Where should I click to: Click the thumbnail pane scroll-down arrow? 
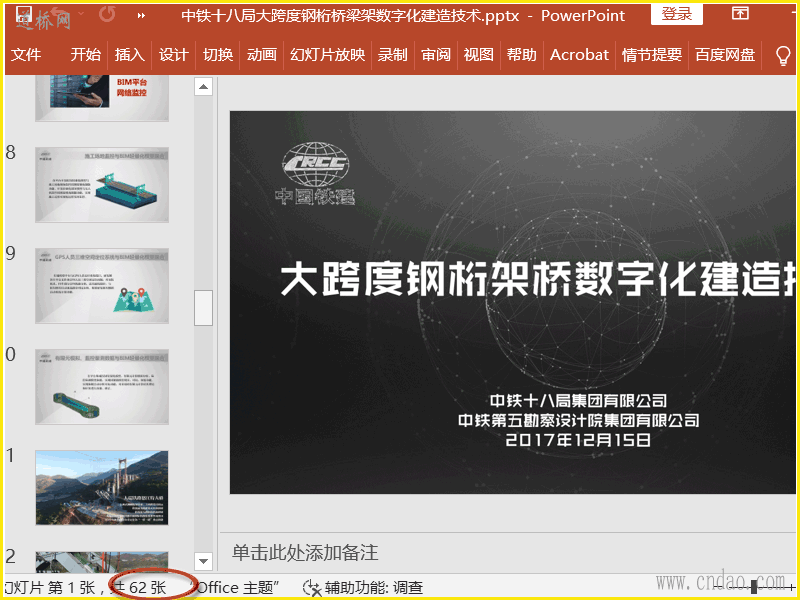(204, 561)
